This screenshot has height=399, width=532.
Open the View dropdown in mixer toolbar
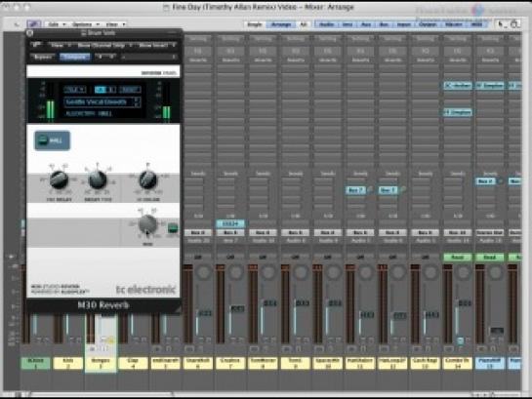[x=115, y=24]
